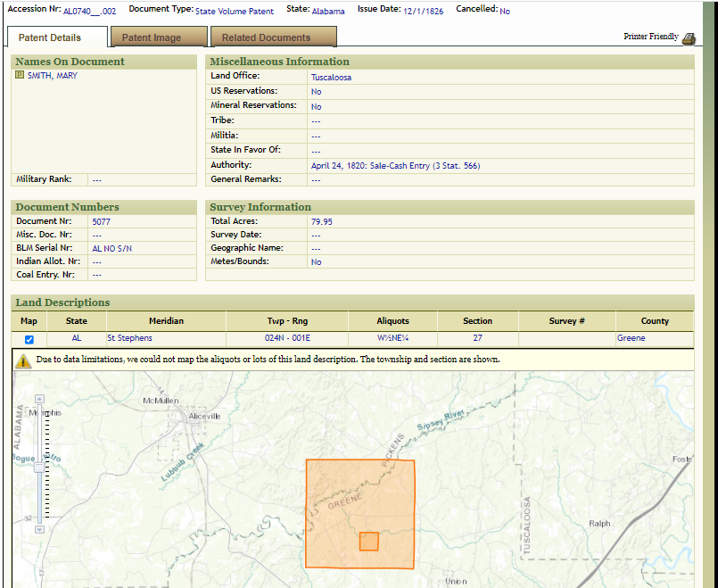This screenshot has height=588, width=718.
Task: Click the Authority sale-cash entry text
Action: [395, 166]
